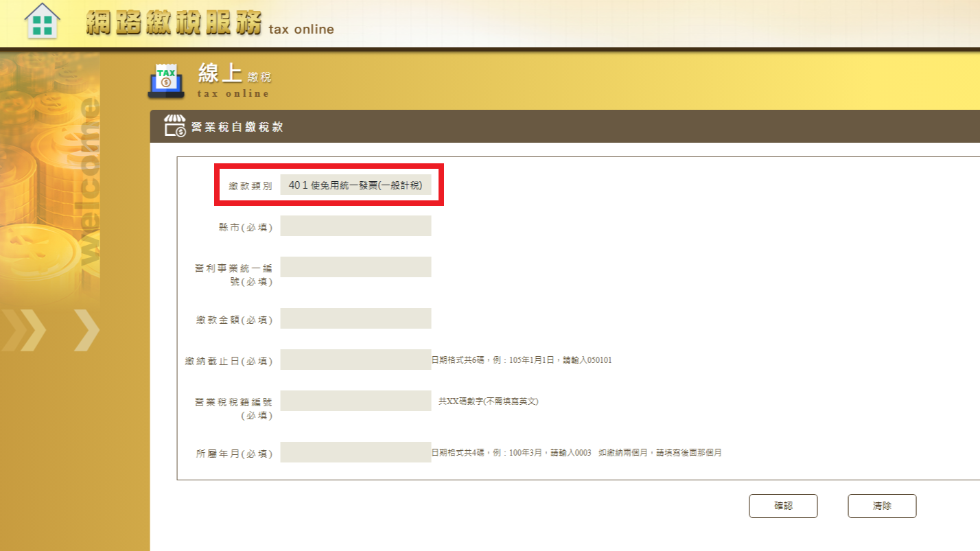Viewport: 980px width, 551px height.
Task: Open the 縣市 selection field
Action: coord(355,226)
